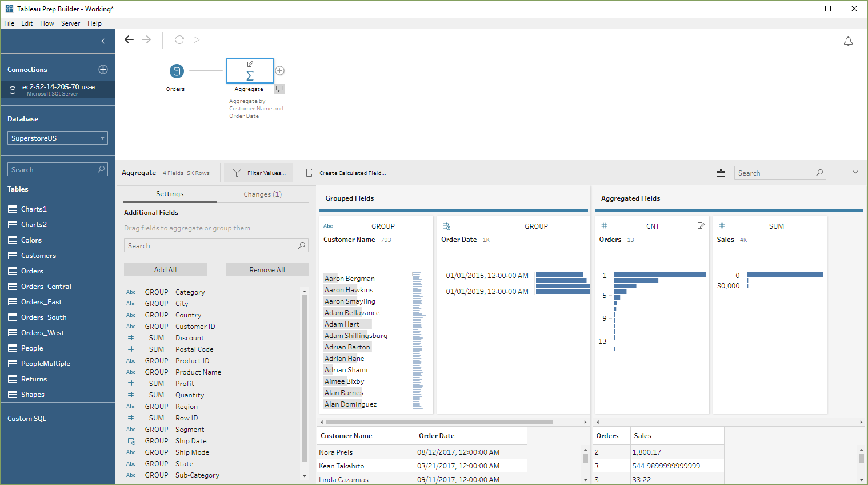Search the Additional Fields list
Viewport: 868px width, 485px height.
tap(216, 245)
